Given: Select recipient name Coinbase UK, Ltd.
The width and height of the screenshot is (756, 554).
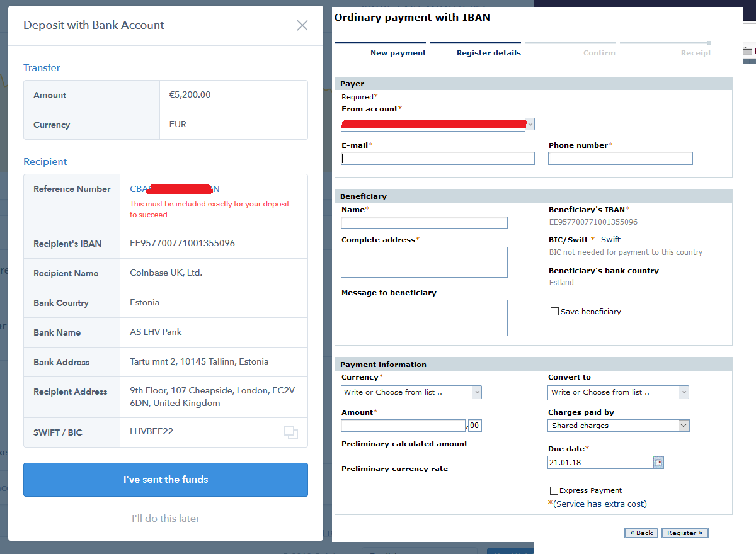Looking at the screenshot, I should pyautogui.click(x=166, y=273).
